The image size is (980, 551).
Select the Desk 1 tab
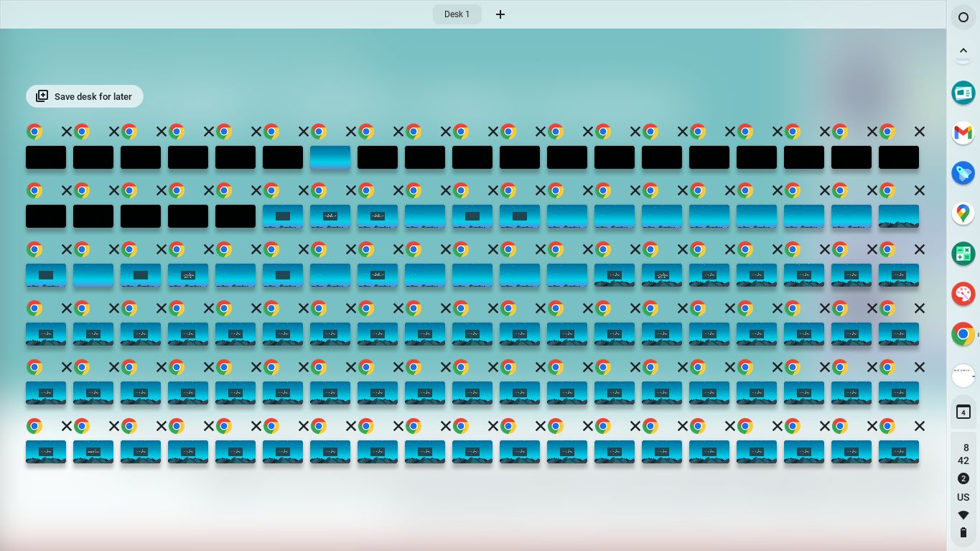click(457, 14)
